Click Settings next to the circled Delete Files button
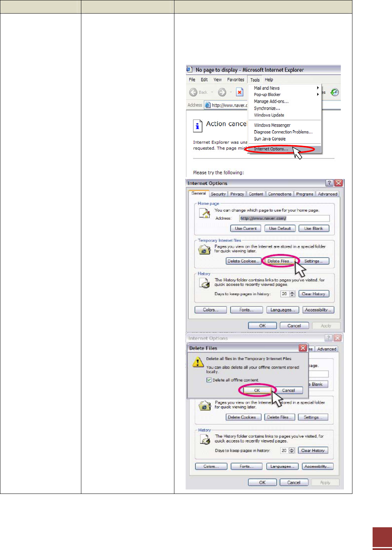392x550 pixels. (x=314, y=261)
